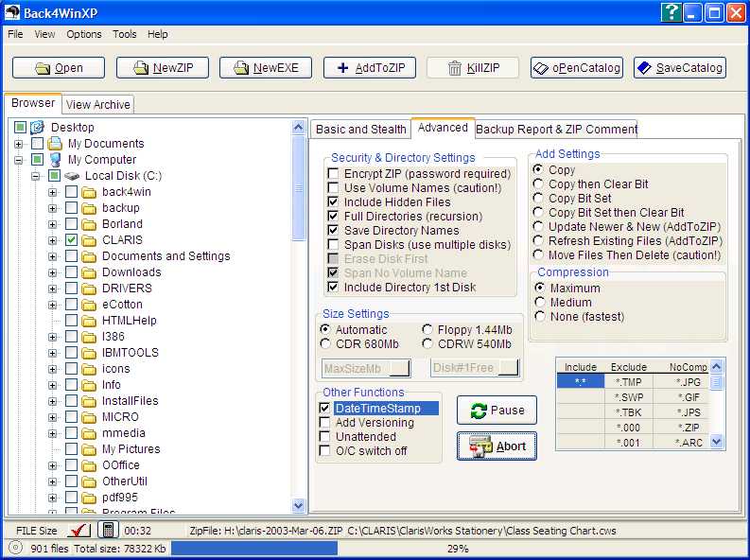
Task: Click the folder tree scroll down arrow
Action: tap(299, 505)
